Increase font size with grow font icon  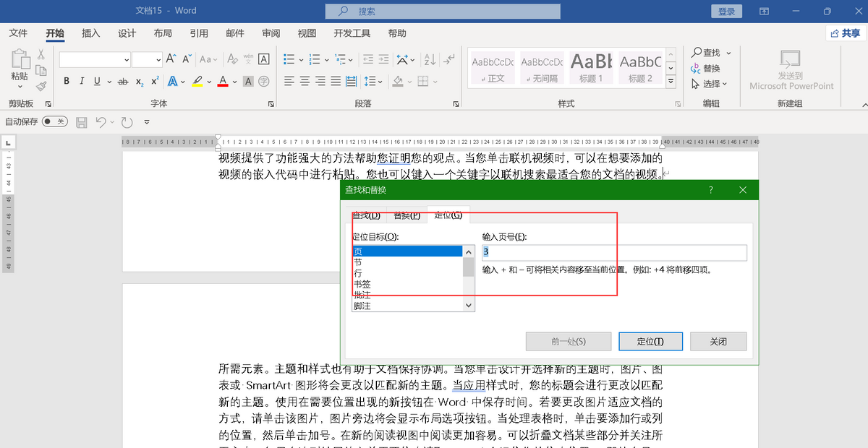(170, 59)
